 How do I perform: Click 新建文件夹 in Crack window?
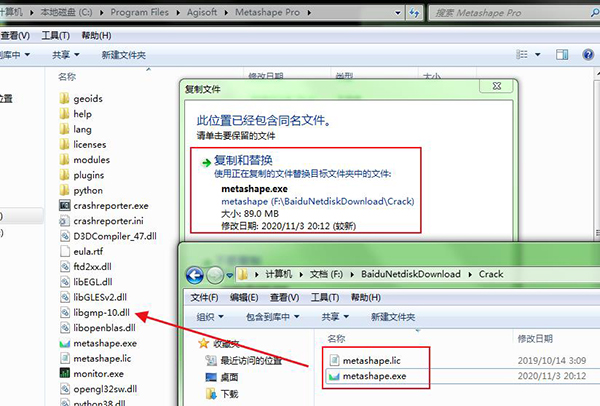(x=393, y=317)
